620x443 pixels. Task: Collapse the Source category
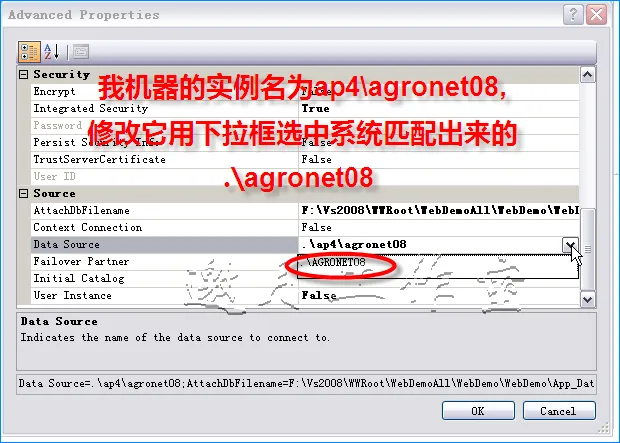click(x=24, y=193)
